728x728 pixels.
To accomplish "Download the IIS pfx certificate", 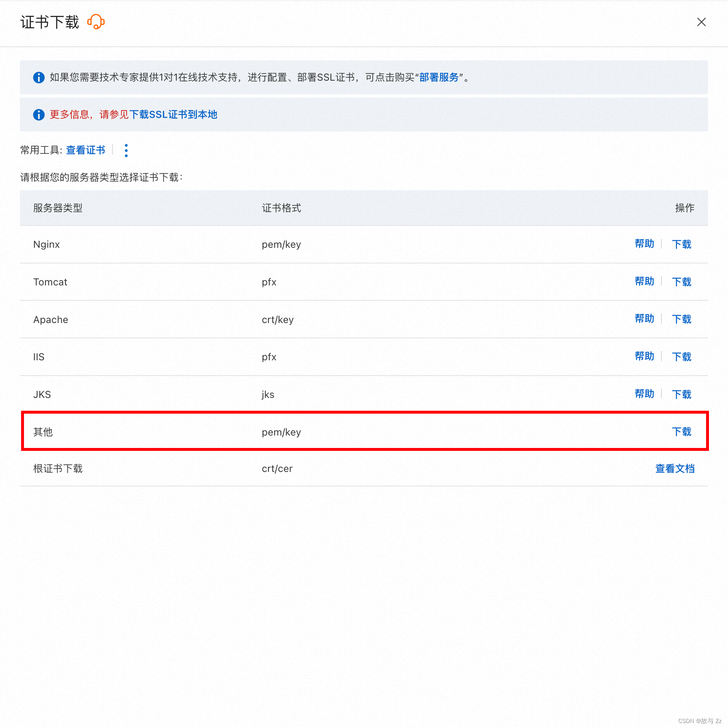I will tap(682, 357).
